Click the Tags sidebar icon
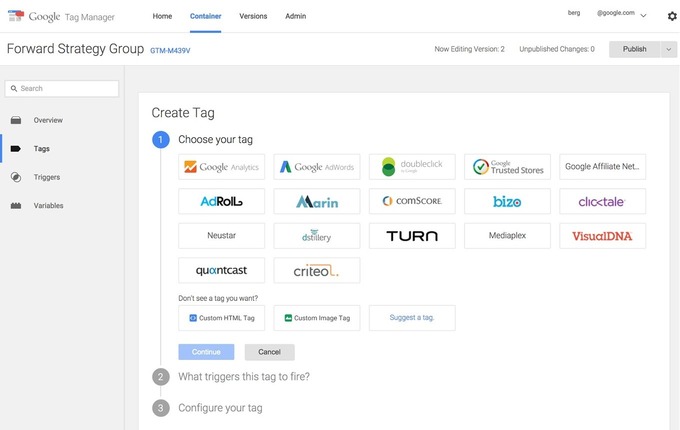This screenshot has height=430, width=680. (16, 149)
